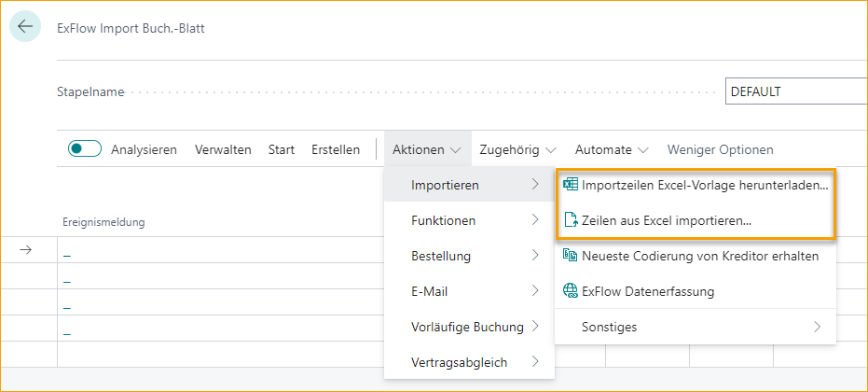Open the Start menu tab
This screenshot has height=392, width=868.
coord(282,149)
